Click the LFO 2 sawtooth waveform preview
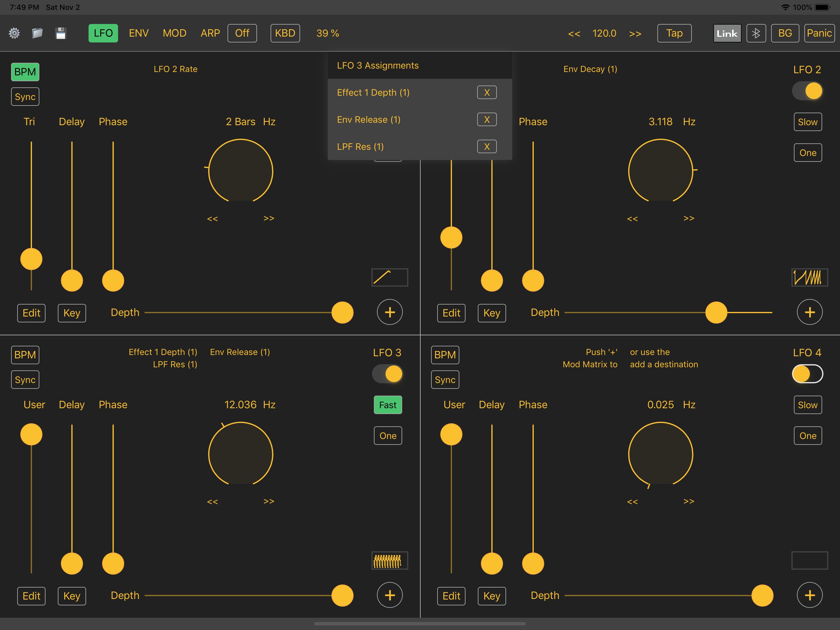Screen dimensions: 840x630 point(809,277)
